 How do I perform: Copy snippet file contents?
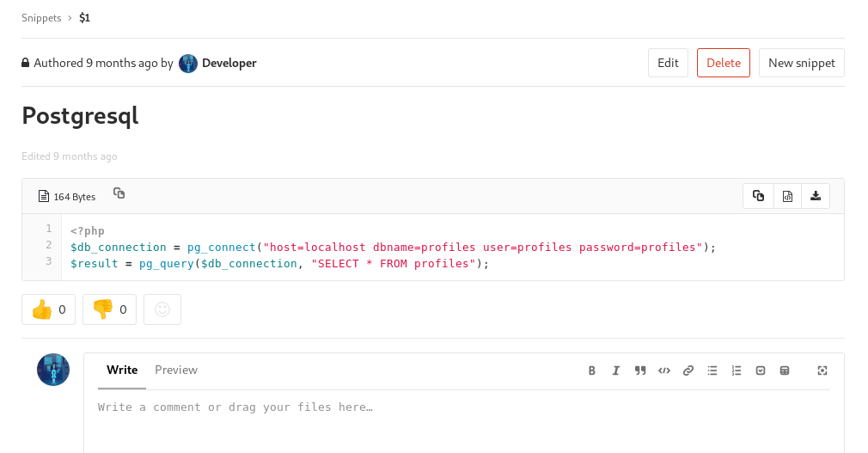pos(758,196)
